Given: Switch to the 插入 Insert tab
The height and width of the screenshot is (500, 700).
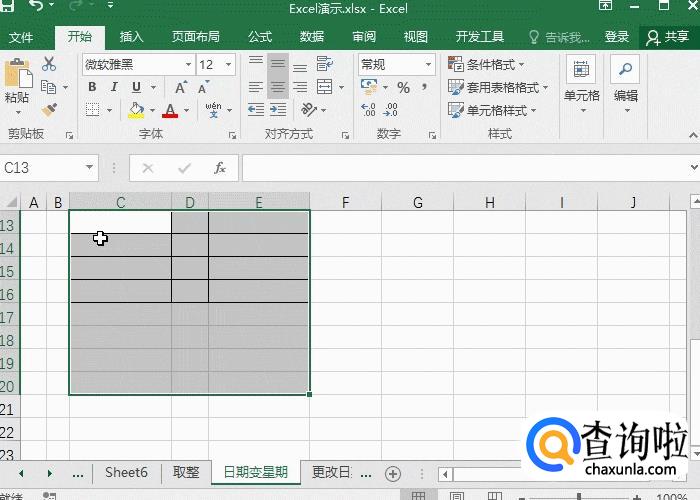Looking at the screenshot, I should 131,37.
